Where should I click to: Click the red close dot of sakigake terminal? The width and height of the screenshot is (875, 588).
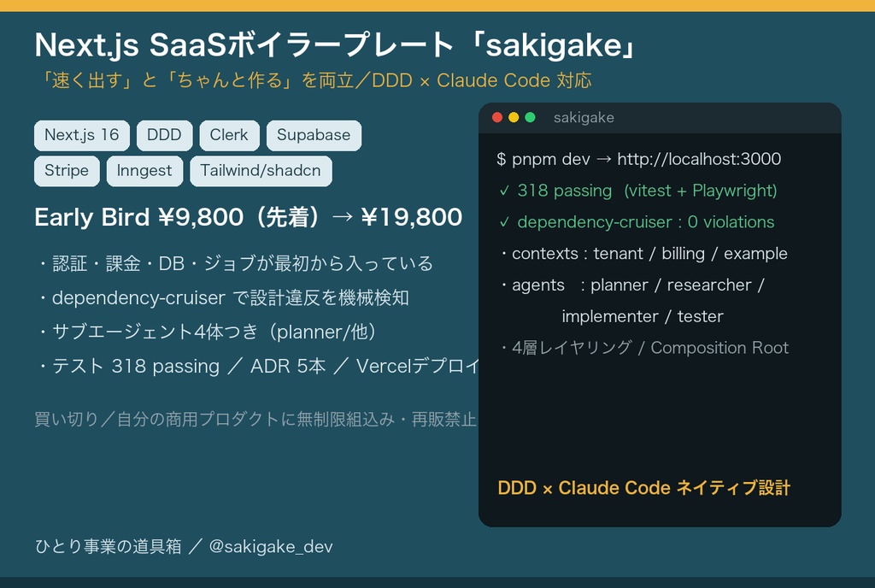(x=497, y=117)
